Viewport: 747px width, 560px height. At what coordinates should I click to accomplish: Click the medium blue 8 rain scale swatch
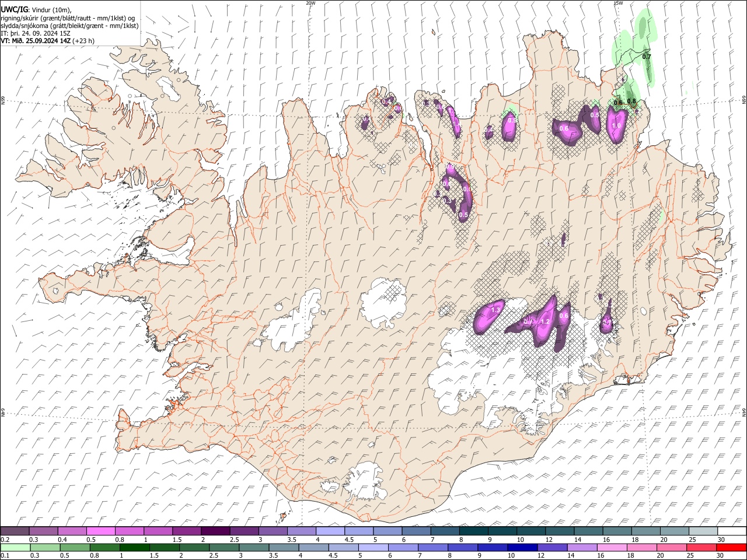[462, 547]
